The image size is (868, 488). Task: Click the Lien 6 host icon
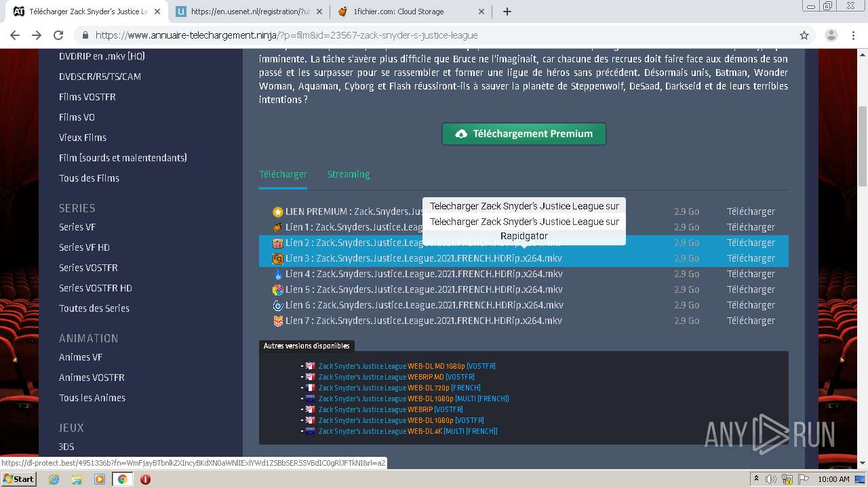277,305
